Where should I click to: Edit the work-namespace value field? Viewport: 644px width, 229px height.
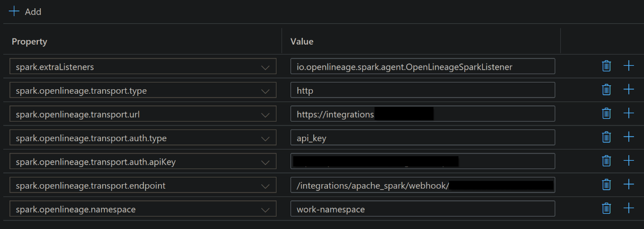(422, 209)
